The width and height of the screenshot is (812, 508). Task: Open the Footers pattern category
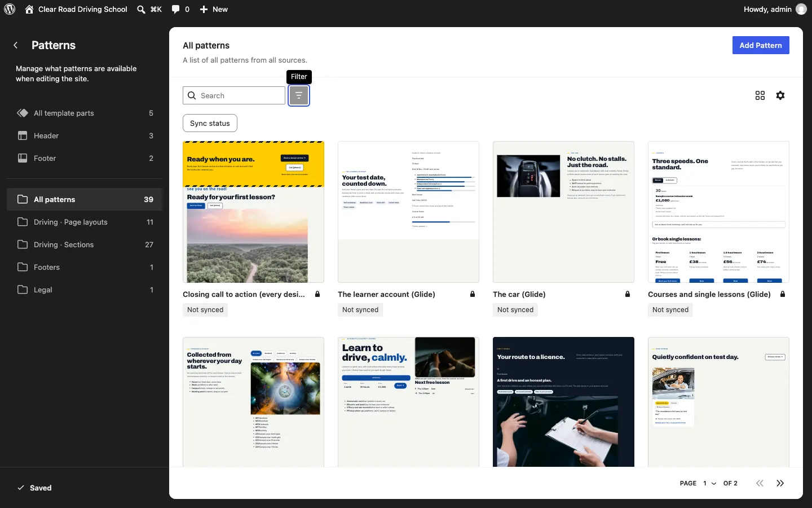coord(85,267)
